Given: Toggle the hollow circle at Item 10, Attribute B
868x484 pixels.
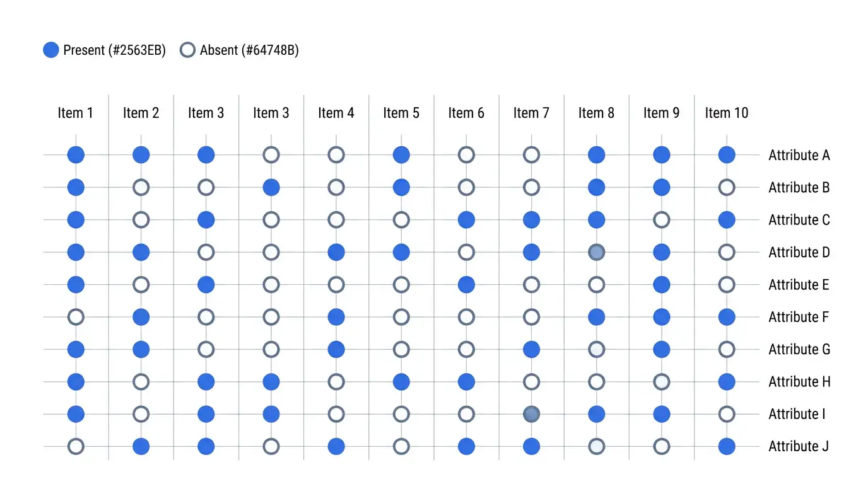Looking at the screenshot, I should [x=727, y=187].
